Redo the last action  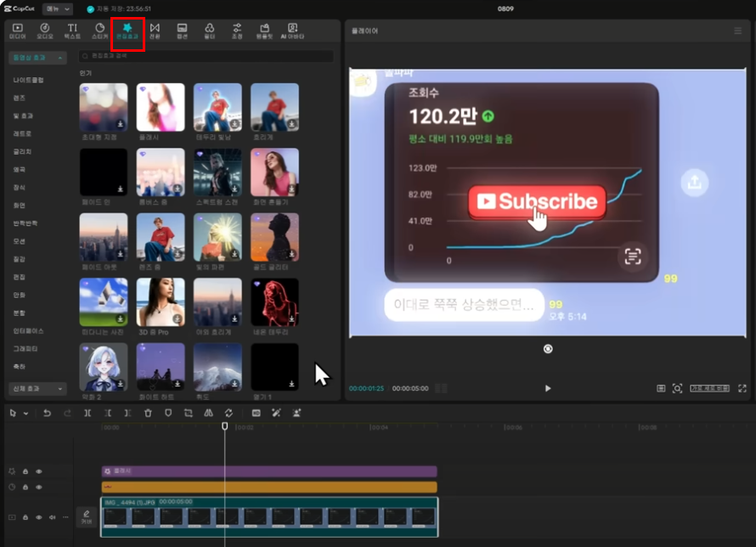(x=67, y=413)
